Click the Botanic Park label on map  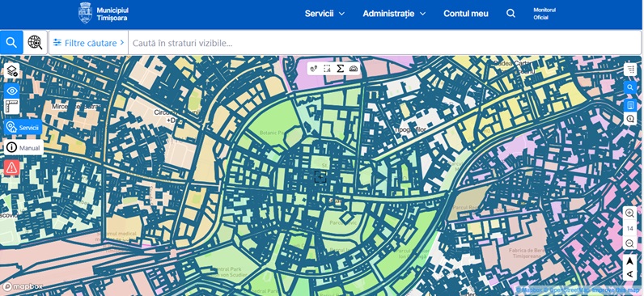coord(275,133)
